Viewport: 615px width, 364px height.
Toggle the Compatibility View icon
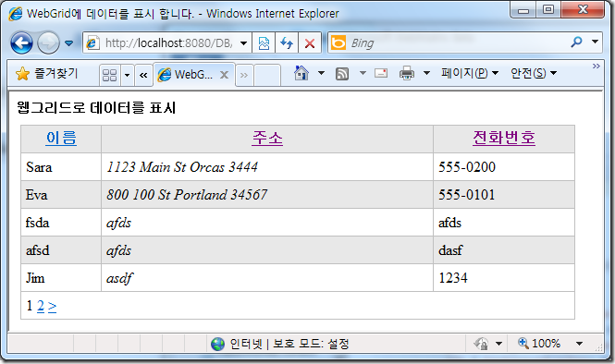(264, 42)
